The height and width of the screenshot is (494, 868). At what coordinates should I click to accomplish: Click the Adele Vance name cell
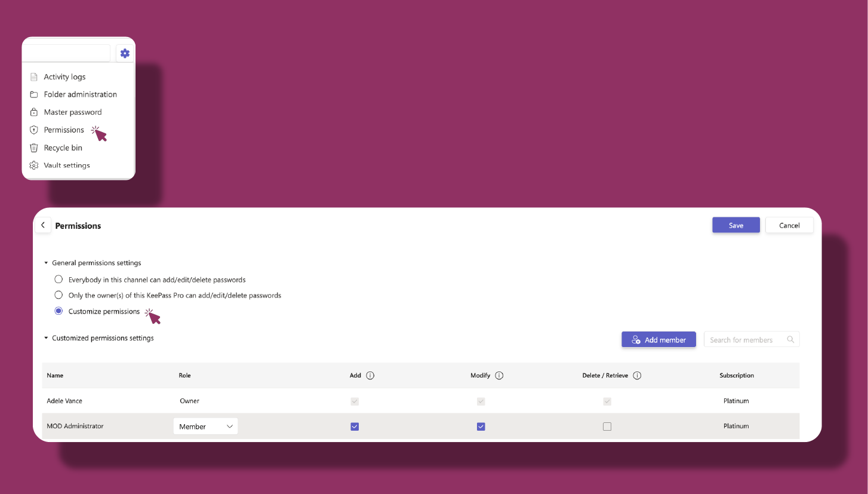click(x=64, y=401)
